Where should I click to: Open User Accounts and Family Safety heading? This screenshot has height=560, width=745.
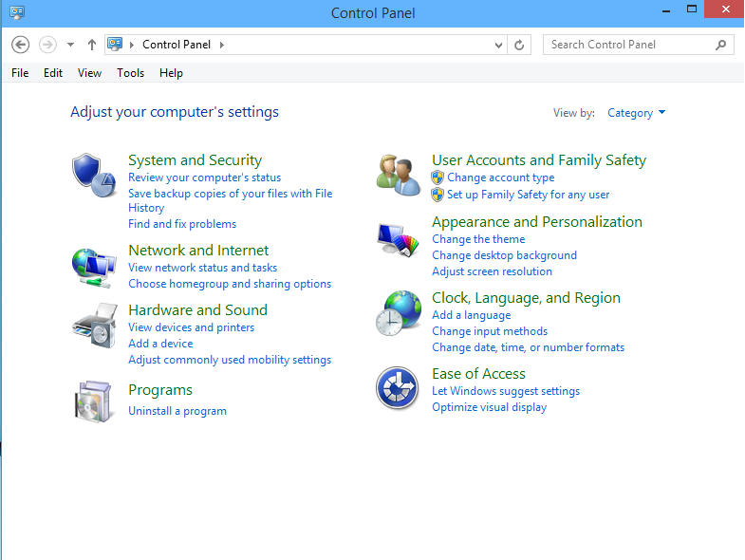click(x=539, y=160)
